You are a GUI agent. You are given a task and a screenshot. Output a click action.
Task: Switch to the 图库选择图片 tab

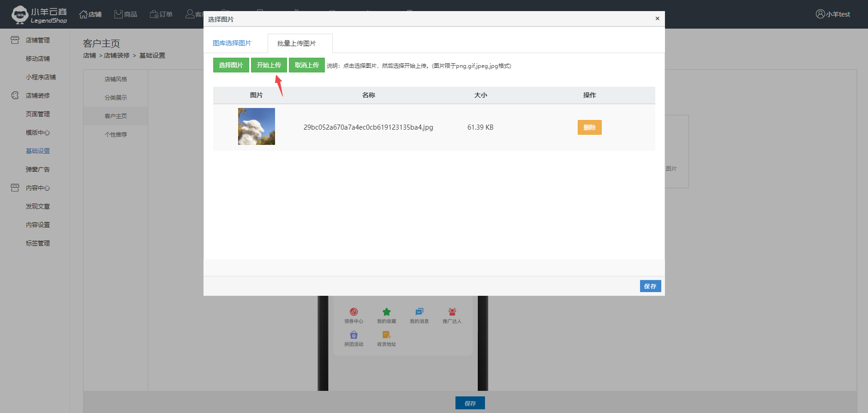[x=232, y=43]
